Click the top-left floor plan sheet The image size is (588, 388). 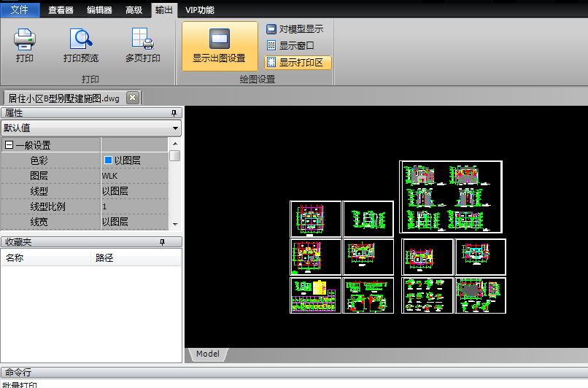coord(315,219)
